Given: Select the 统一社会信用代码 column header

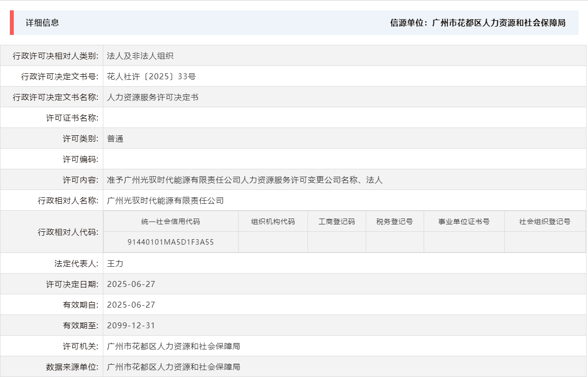Looking at the screenshot, I should (x=171, y=221).
